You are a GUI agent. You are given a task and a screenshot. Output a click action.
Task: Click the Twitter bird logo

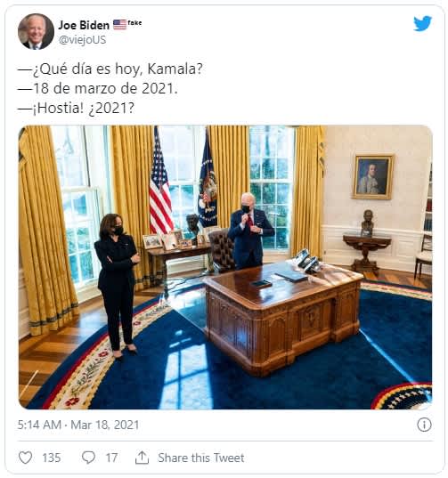[x=422, y=23]
